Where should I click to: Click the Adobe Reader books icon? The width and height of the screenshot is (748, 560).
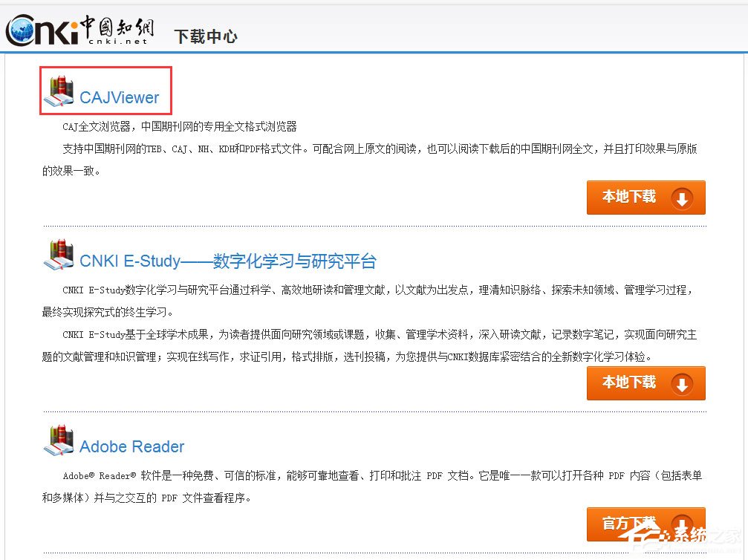coord(59,440)
